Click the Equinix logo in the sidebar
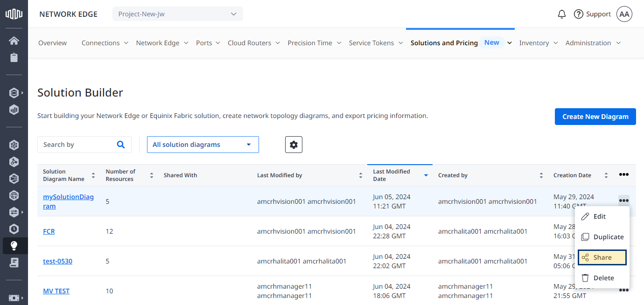644x305 pixels. click(x=14, y=14)
